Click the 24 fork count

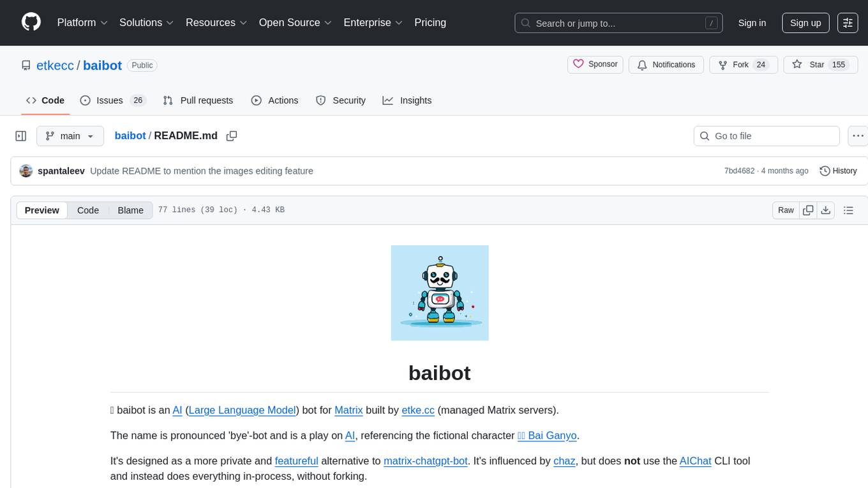click(x=760, y=65)
